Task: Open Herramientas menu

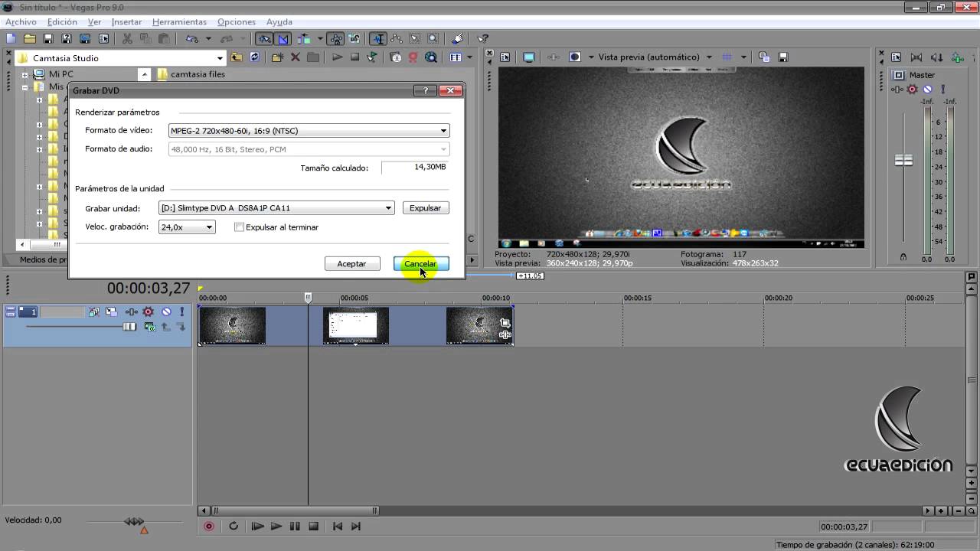Action: [179, 22]
